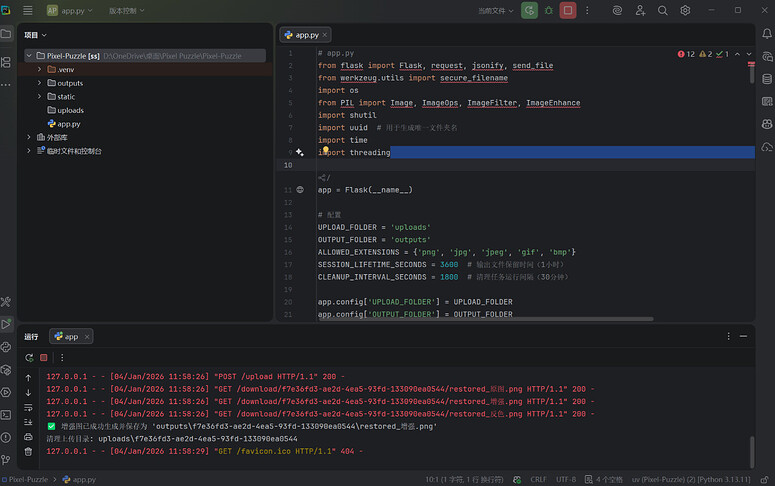
Task: Toggle the Run tool window sidebar button
Action: pos(7,324)
